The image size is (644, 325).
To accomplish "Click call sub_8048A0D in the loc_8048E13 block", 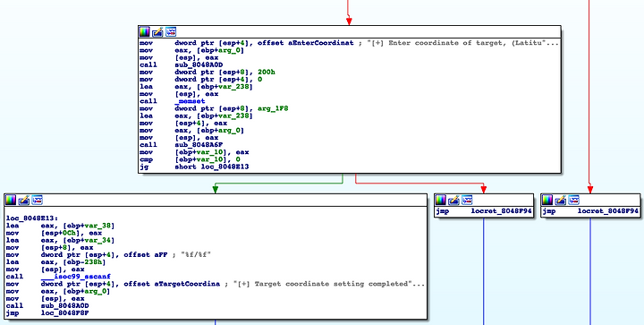I will pos(47,306).
